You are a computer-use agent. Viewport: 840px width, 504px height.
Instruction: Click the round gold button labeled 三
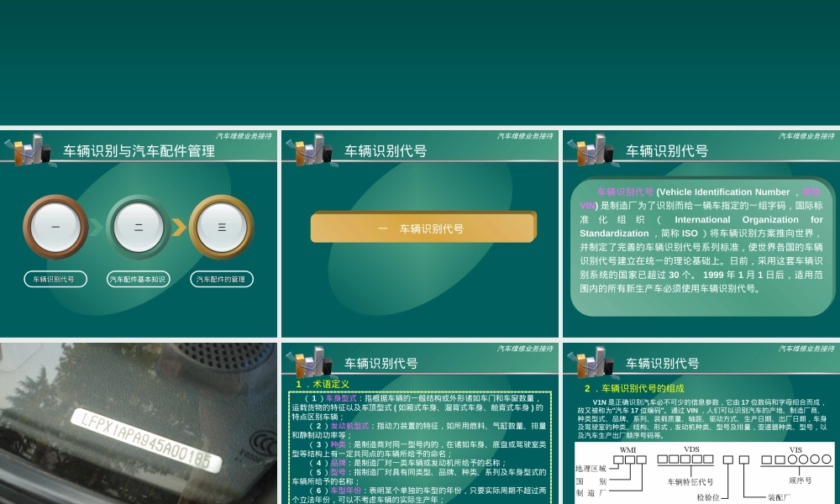(222, 227)
